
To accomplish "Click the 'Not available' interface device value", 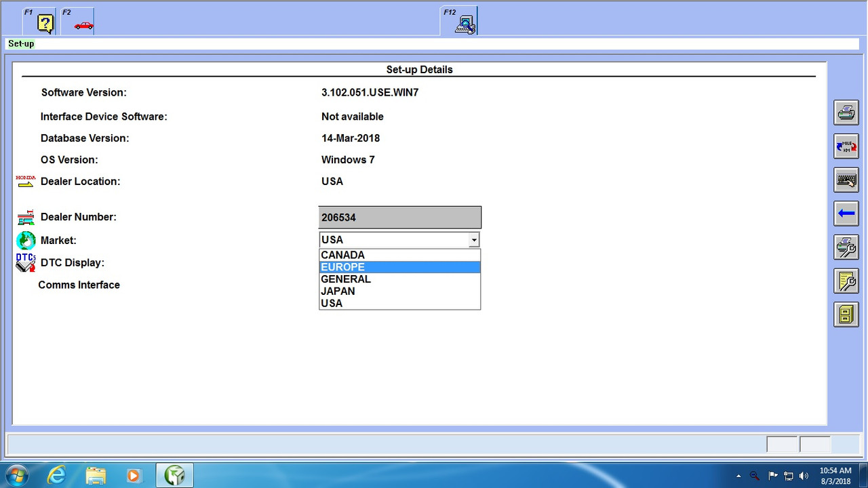I will pos(353,117).
